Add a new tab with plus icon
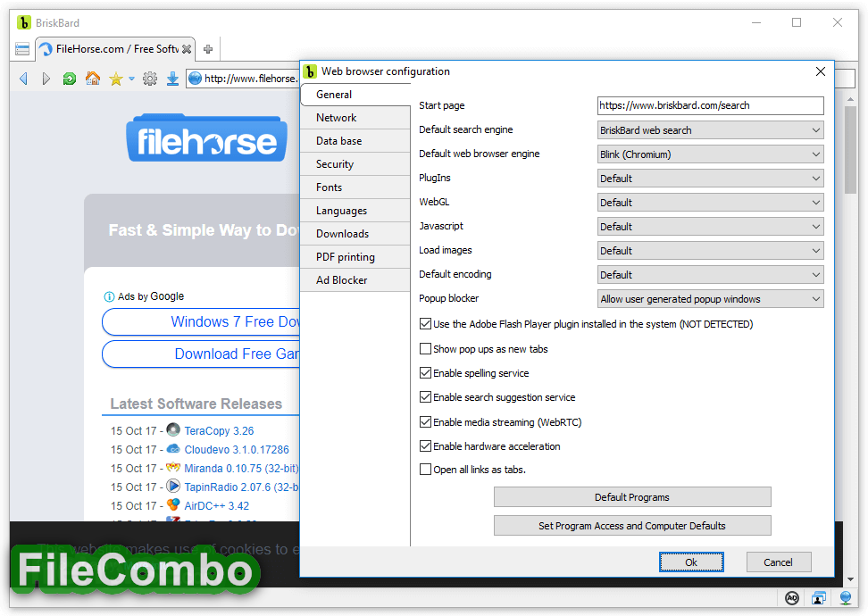Screen dimensions: 868x616 pyautogui.click(x=208, y=49)
